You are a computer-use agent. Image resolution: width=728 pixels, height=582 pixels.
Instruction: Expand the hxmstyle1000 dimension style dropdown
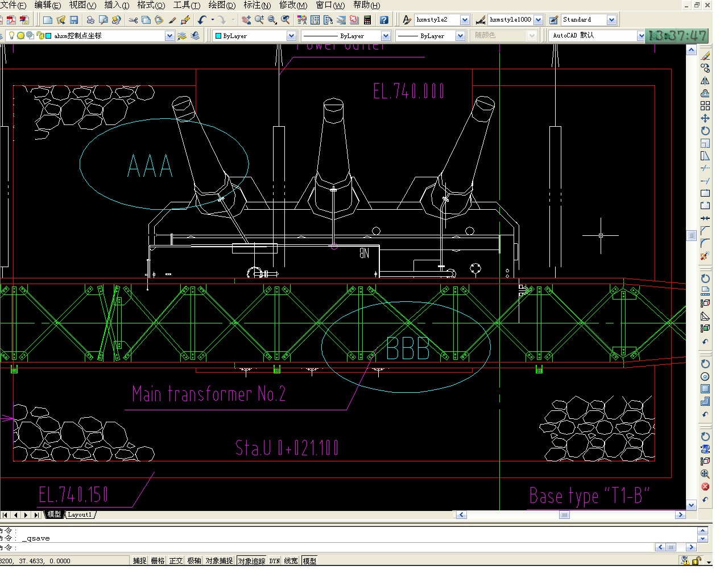(x=539, y=20)
